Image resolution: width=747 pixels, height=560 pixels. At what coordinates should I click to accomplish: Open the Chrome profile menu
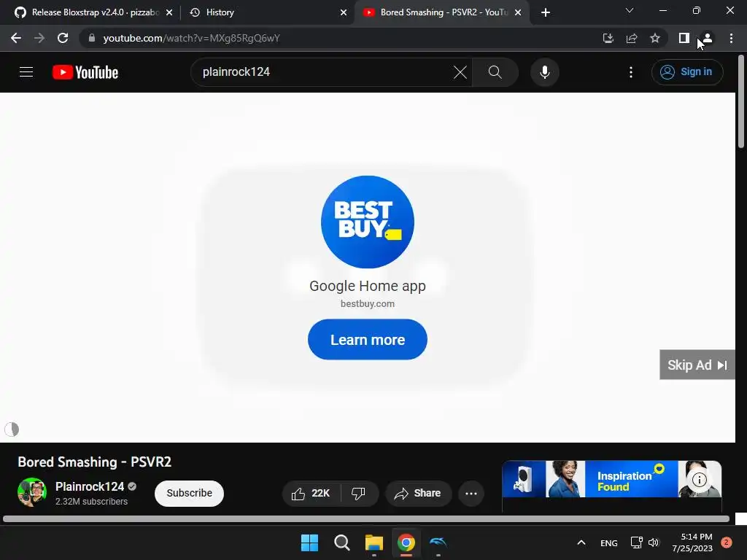click(708, 38)
